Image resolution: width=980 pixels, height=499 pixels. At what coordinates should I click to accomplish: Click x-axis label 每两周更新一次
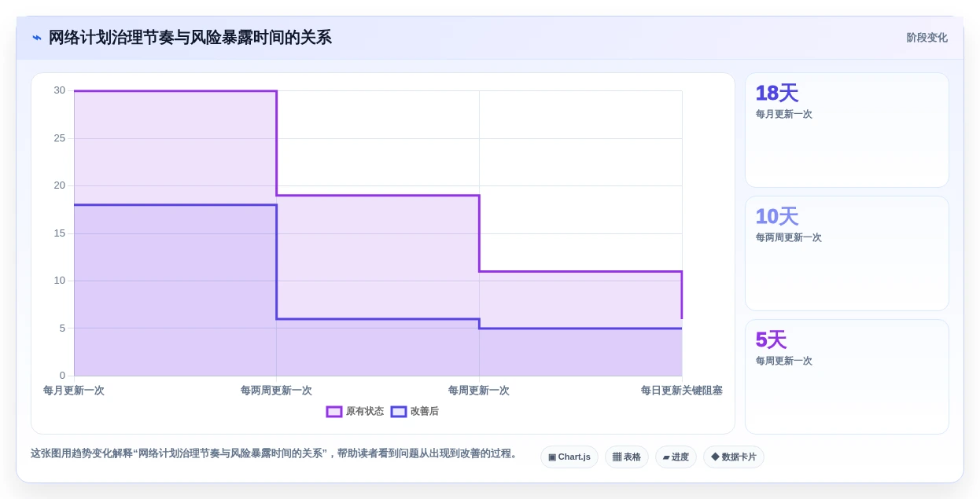click(276, 391)
